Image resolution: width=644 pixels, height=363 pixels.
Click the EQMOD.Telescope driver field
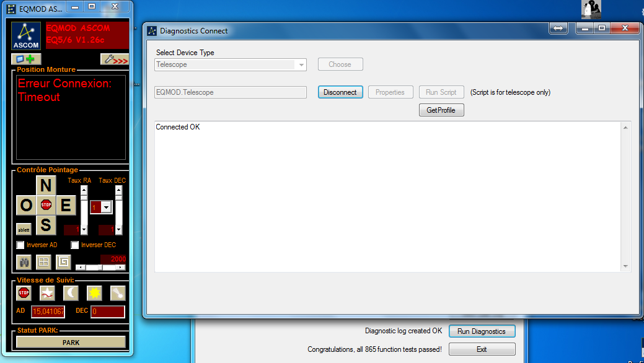point(231,92)
